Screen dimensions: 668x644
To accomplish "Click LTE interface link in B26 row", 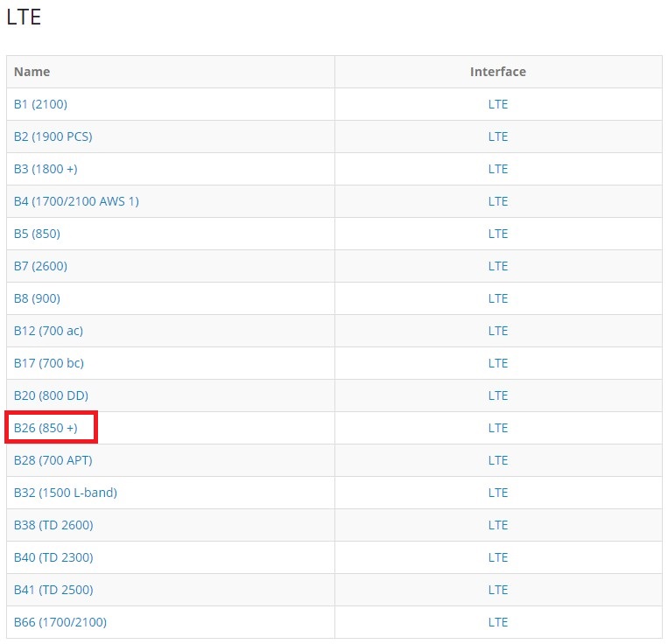I will tap(498, 428).
